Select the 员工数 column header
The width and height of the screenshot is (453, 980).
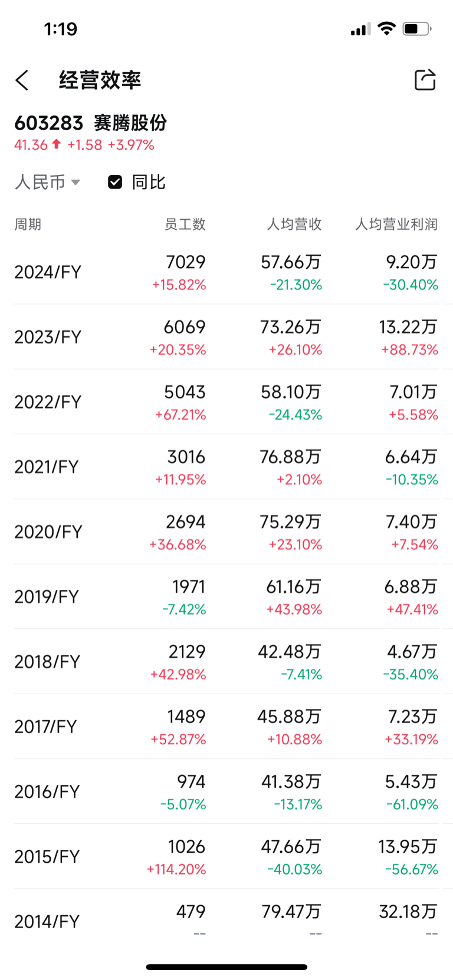point(185,224)
